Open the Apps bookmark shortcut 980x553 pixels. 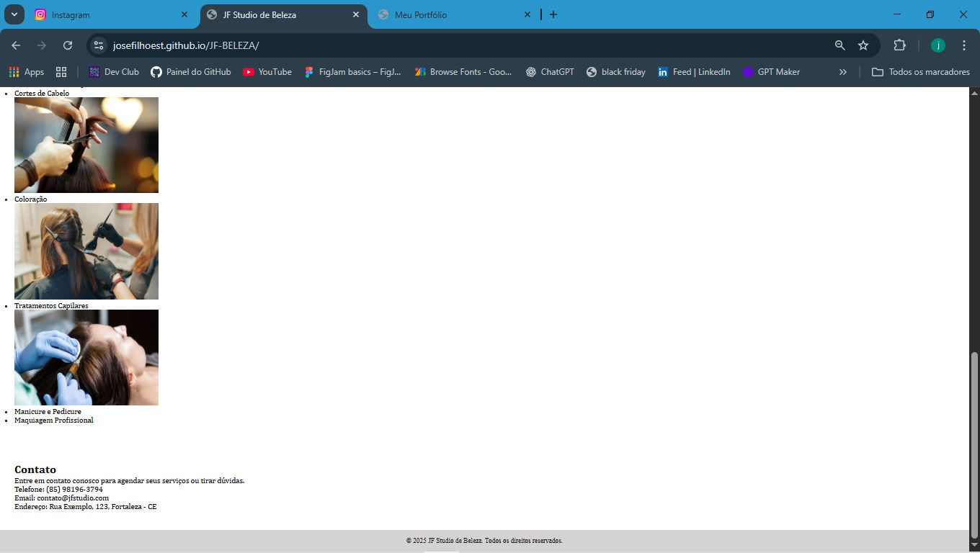26,72
